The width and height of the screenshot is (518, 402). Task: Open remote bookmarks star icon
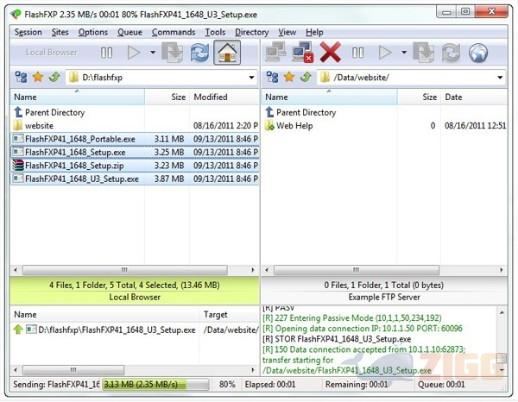[x=289, y=77]
